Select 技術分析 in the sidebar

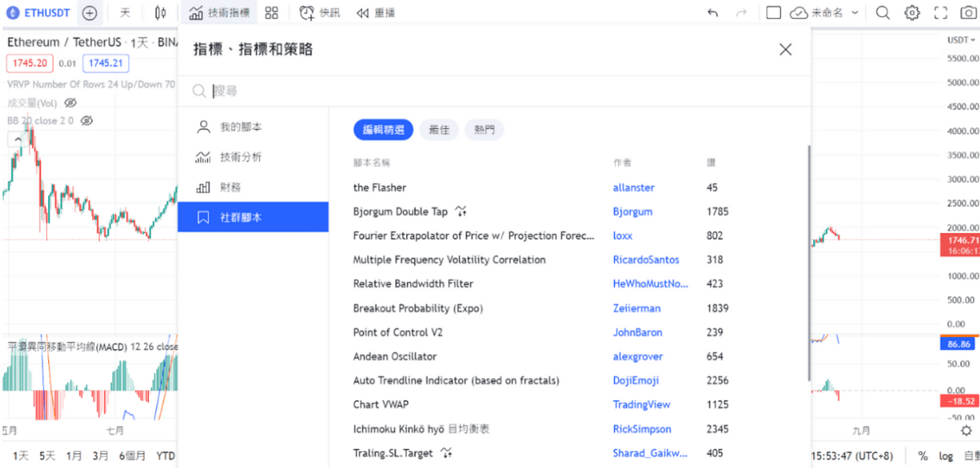(x=253, y=157)
